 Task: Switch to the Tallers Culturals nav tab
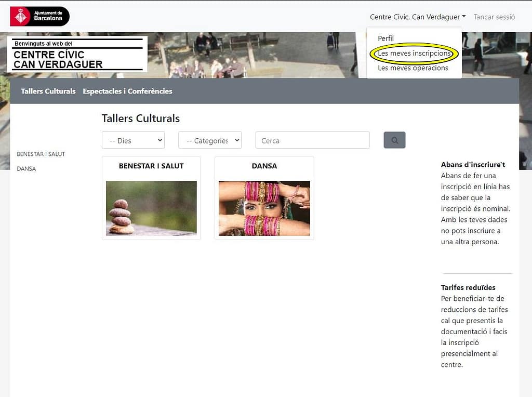coord(48,91)
